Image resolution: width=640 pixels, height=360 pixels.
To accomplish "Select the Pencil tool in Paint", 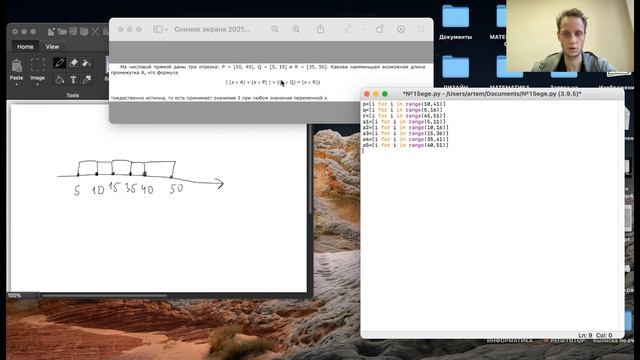I will tap(59, 63).
